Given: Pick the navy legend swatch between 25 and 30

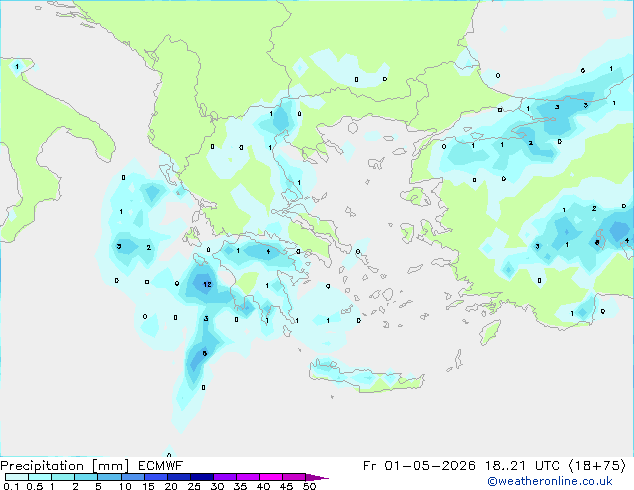Looking at the screenshot, I should coord(202,477).
